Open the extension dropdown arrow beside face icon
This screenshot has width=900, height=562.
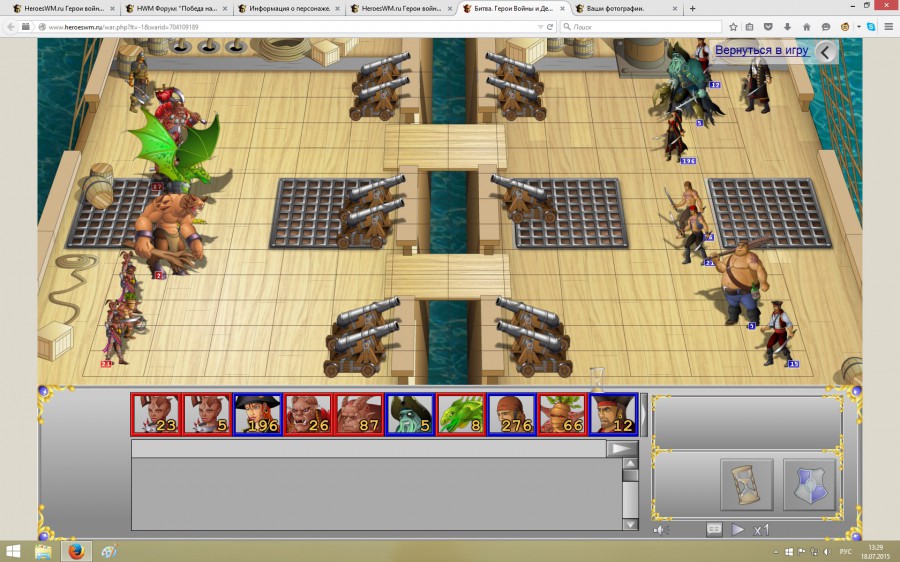[x=859, y=27]
